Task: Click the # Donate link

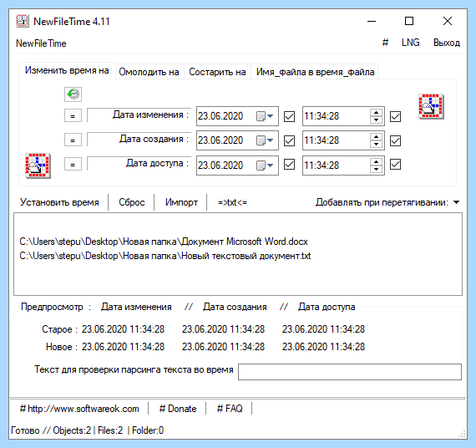Action: [178, 409]
